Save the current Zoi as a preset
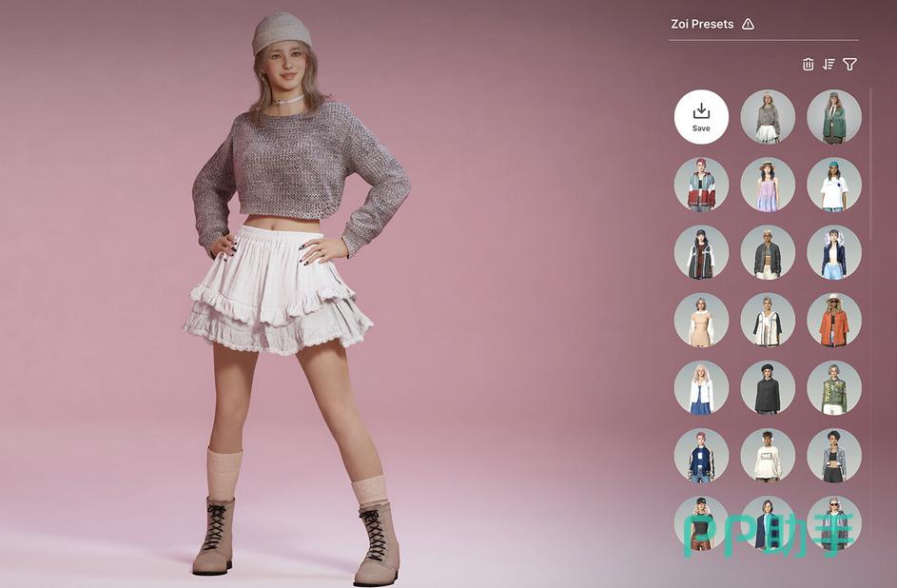 pos(701,117)
